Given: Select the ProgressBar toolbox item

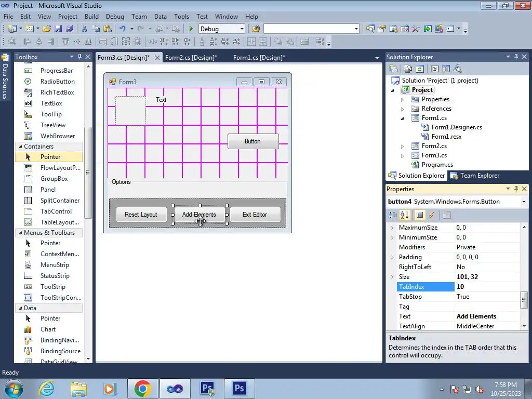Looking at the screenshot, I should point(49,71).
